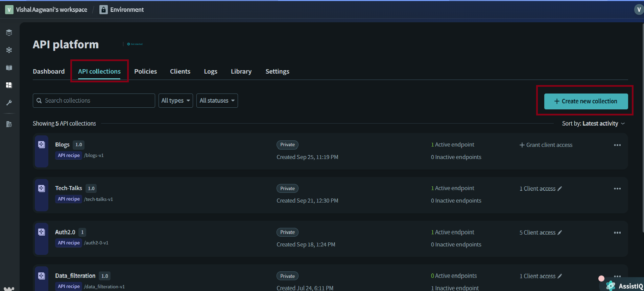Switch to the Dashboard tab
This screenshot has height=291, width=644.
tap(49, 72)
